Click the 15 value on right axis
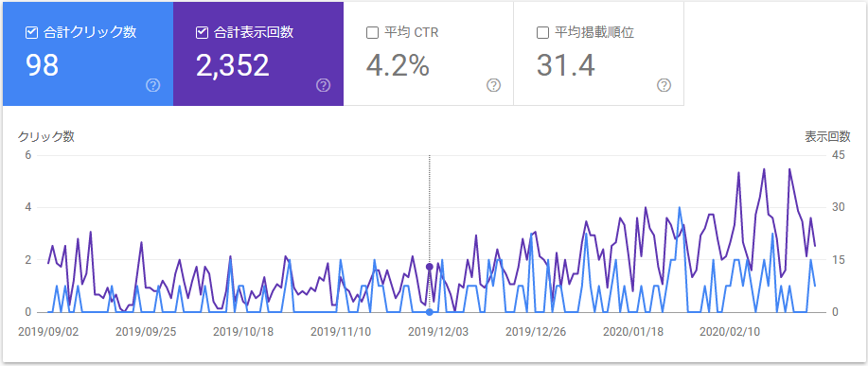 (839, 260)
